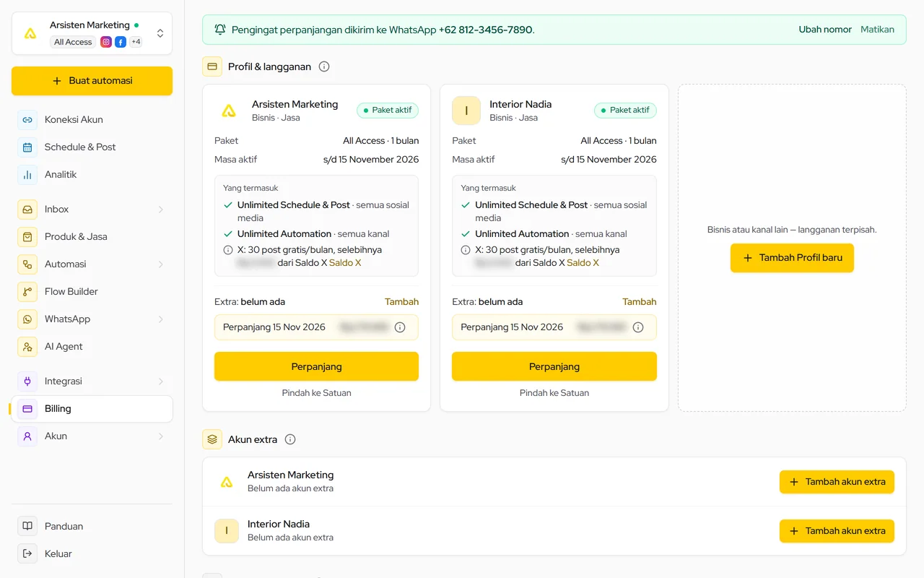924x578 pixels.
Task: Click Perpanjang for Interior Nadia
Action: [x=554, y=366]
